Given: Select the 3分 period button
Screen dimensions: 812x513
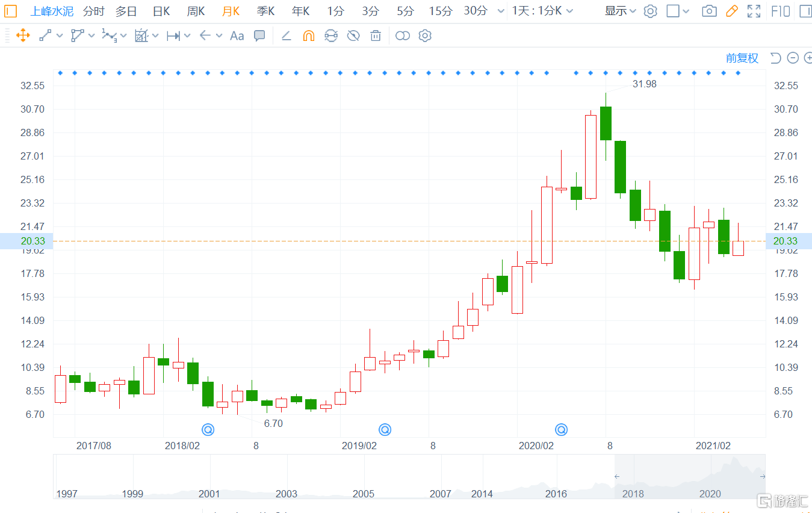Looking at the screenshot, I should point(371,11).
